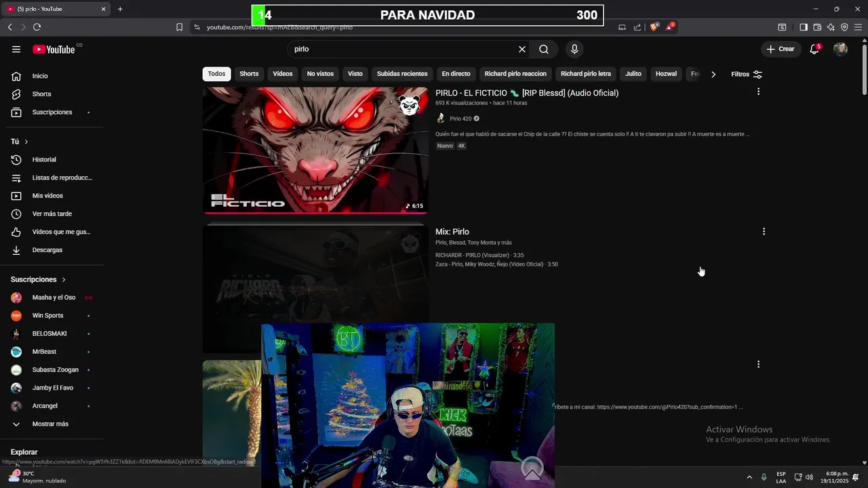Open the account avatar menu
This screenshot has width=868, height=488.
tap(840, 49)
